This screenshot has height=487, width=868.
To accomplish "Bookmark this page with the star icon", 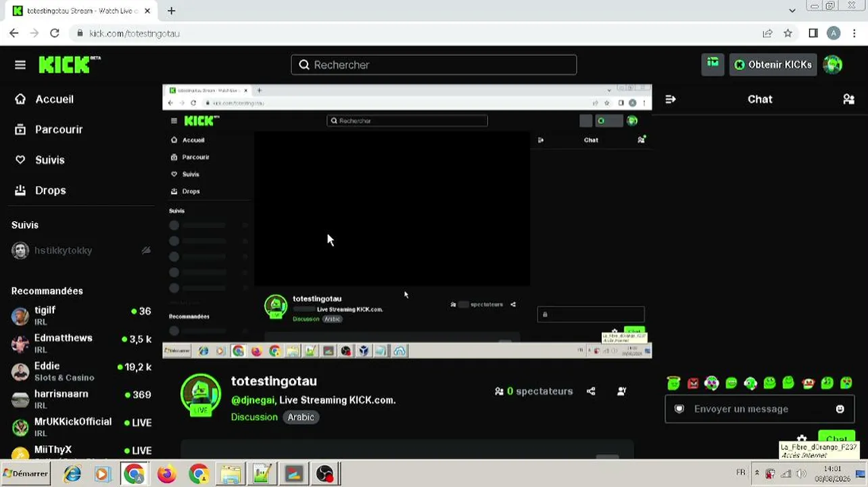I will click(788, 33).
